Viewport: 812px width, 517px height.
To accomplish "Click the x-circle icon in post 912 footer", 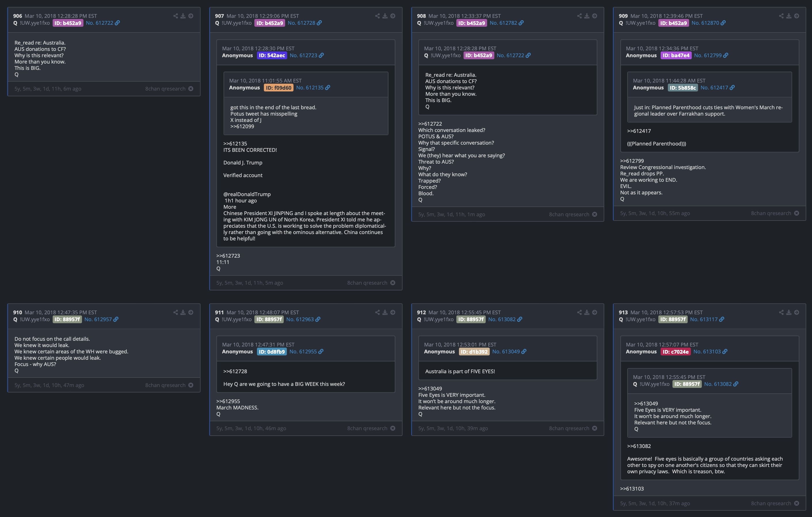I will point(595,428).
